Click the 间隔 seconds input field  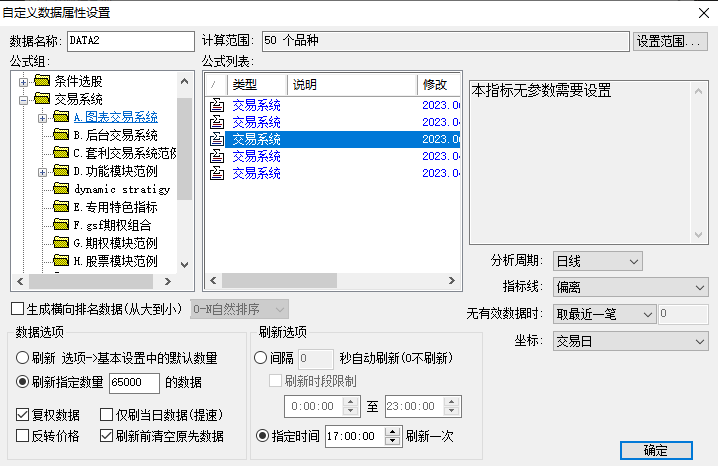(316, 358)
